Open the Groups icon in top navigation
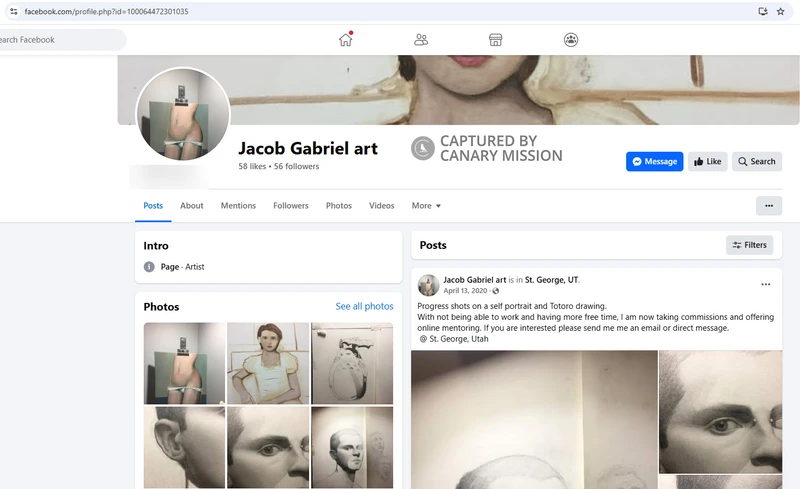The image size is (800, 489). tap(571, 39)
